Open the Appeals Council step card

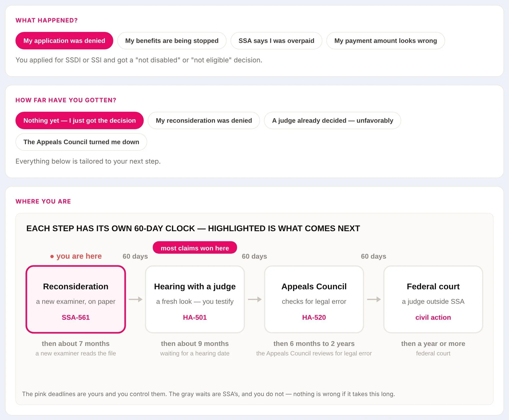pyautogui.click(x=314, y=299)
